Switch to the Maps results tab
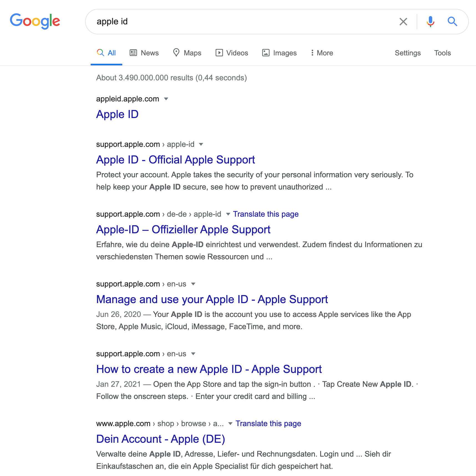This screenshot has width=476, height=476. (187, 53)
